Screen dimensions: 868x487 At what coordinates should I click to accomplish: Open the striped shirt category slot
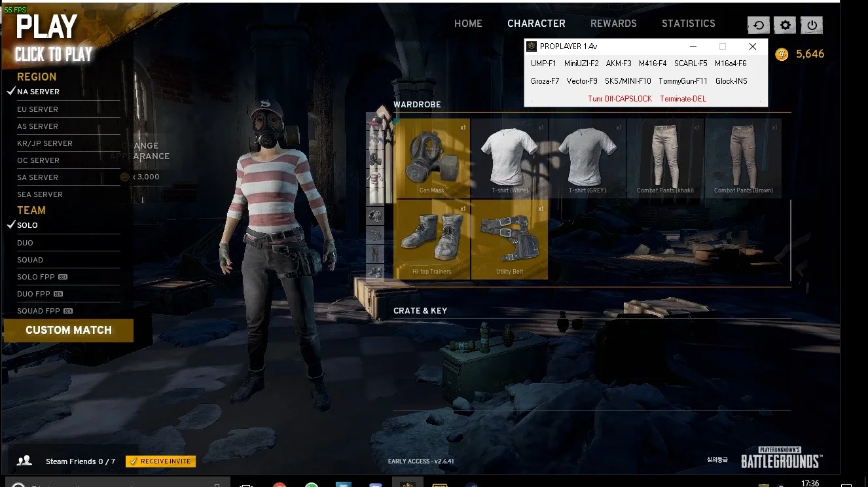[x=375, y=178]
